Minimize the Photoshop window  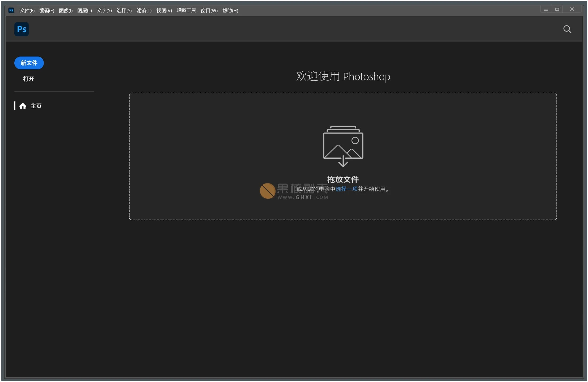tap(546, 10)
